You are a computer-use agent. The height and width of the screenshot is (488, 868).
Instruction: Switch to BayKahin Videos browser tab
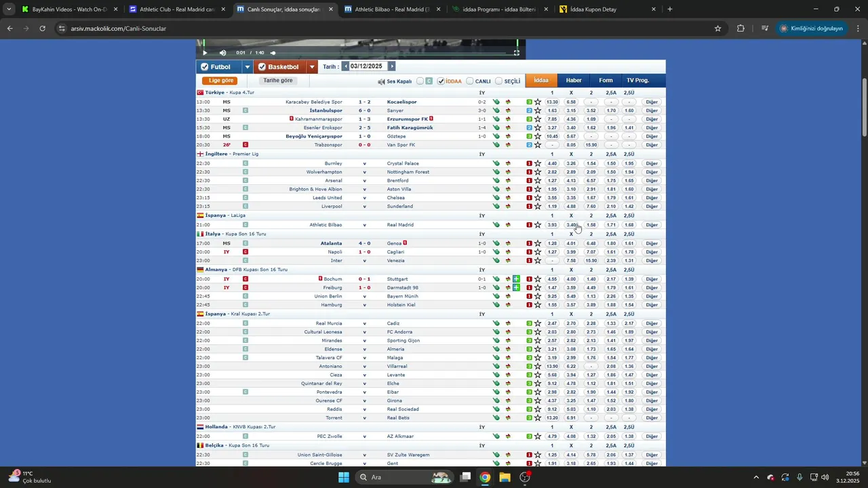click(68, 9)
